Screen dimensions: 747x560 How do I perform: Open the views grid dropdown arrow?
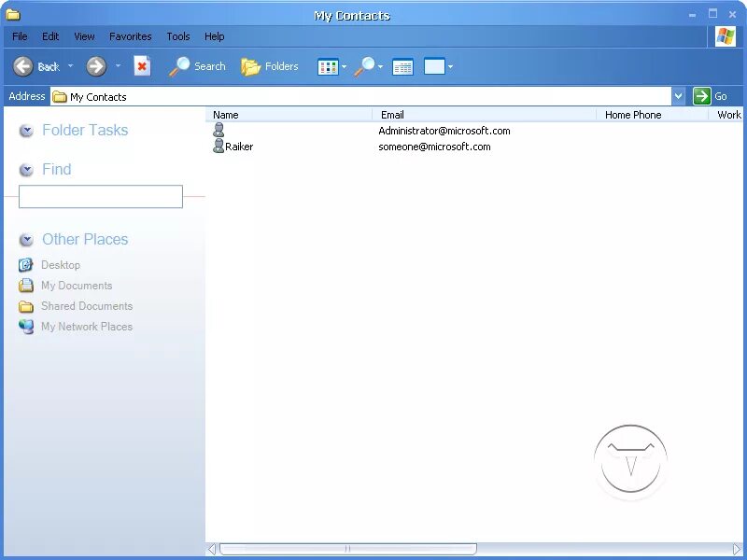coord(344,66)
